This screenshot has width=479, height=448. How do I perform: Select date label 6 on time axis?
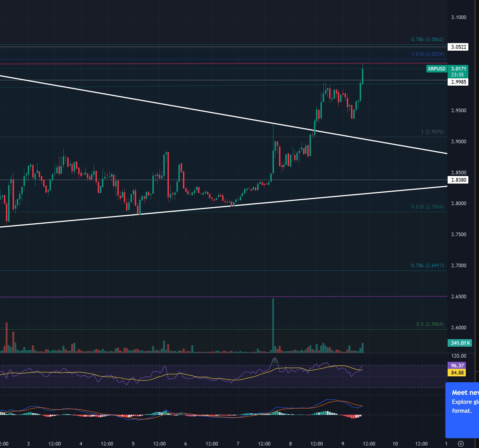186,444
